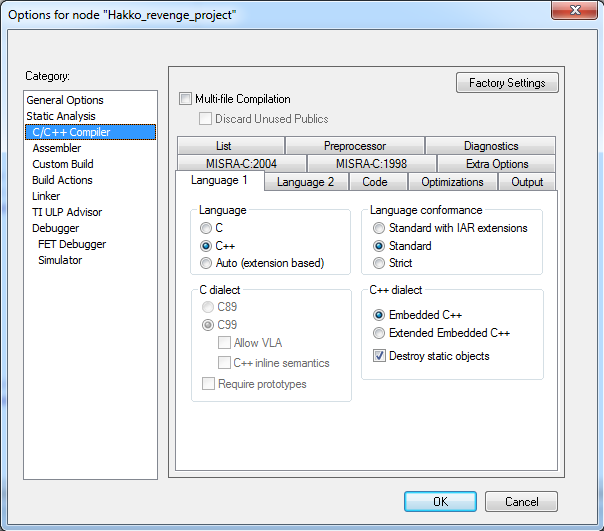This screenshot has width=604, height=531.
Task: Click the Factory Settings button
Action: (507, 83)
